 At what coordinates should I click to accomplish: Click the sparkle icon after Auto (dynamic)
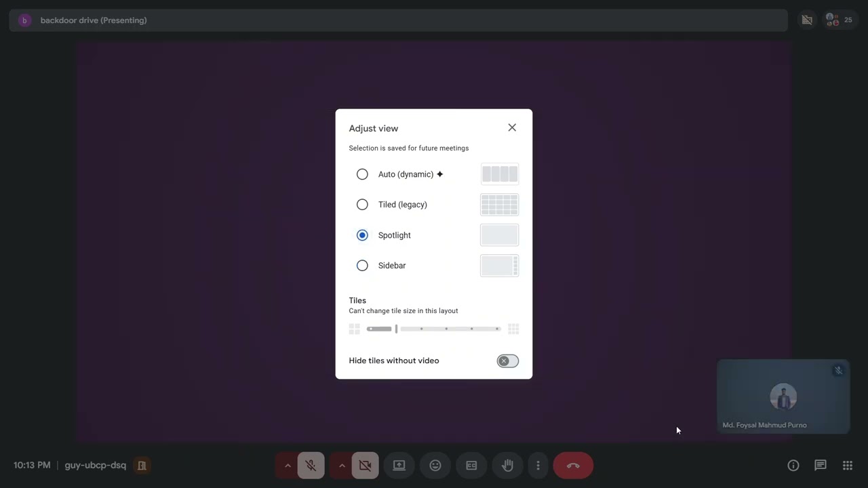[x=440, y=174]
